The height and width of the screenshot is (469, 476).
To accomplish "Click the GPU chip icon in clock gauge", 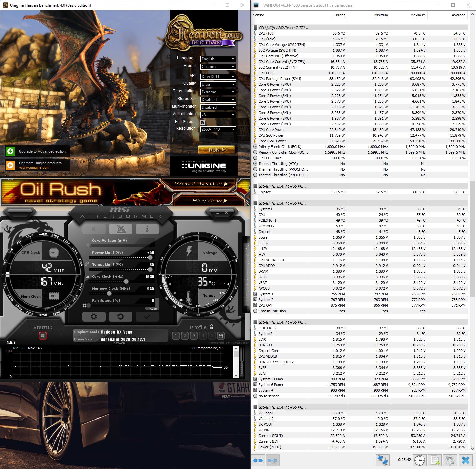I will pyautogui.click(x=54, y=253).
